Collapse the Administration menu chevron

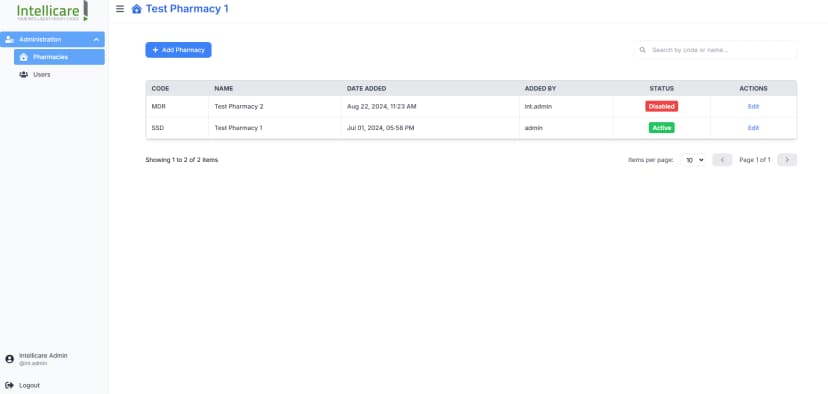pyautogui.click(x=96, y=40)
